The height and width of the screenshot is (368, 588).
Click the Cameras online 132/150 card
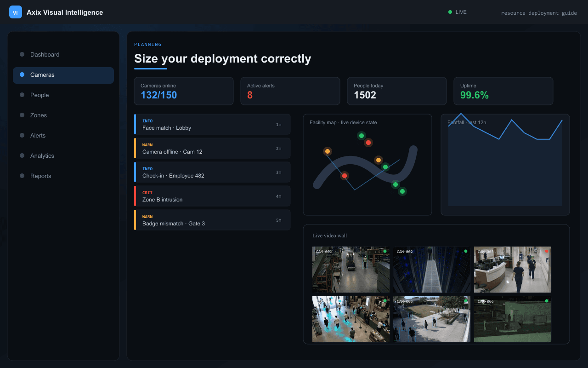[x=184, y=91]
